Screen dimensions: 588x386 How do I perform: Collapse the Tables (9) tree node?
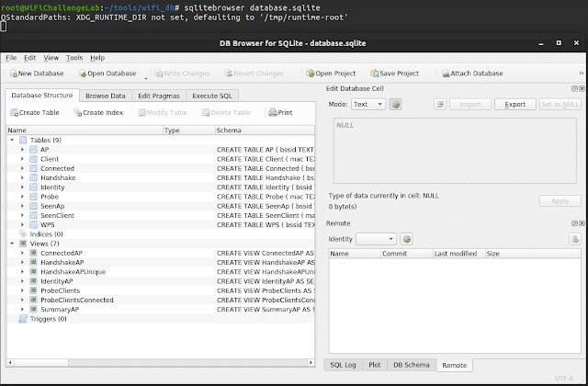pyautogui.click(x=11, y=140)
